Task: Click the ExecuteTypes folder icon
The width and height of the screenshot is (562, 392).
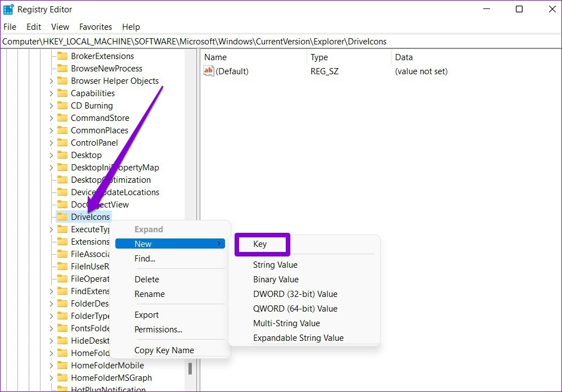Action: tap(62, 229)
